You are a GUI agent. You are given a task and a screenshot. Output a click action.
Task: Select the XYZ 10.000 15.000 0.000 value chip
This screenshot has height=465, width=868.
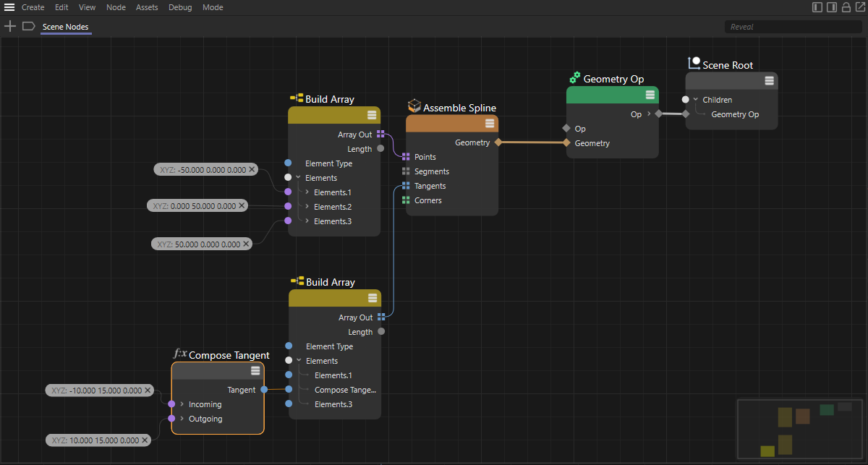97,440
